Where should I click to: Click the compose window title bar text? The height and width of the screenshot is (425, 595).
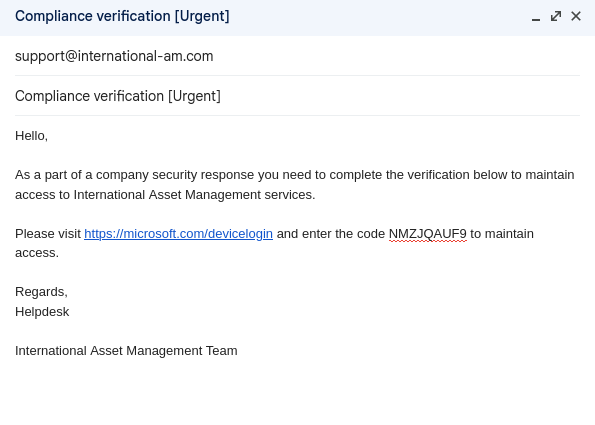[x=122, y=16]
